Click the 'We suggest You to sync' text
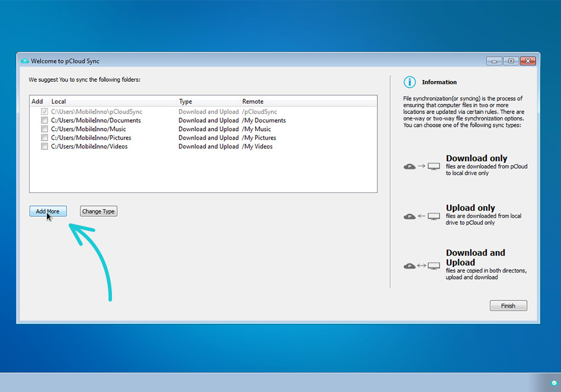 (84, 80)
